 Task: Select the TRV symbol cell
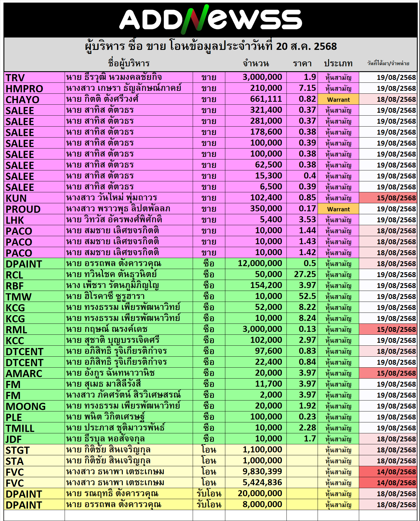[35, 78]
